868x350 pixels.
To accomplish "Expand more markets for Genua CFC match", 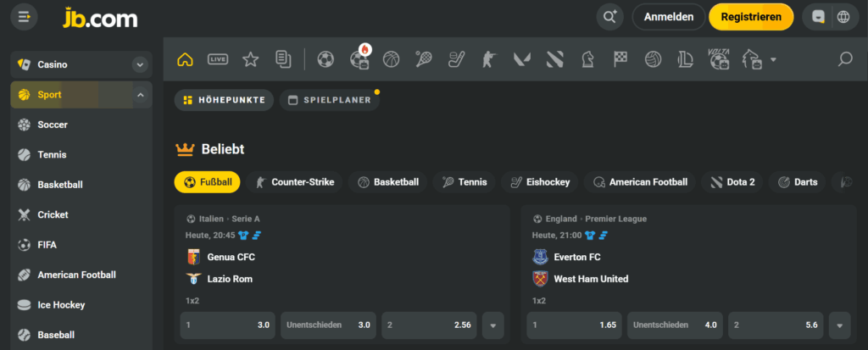I will [x=492, y=325].
